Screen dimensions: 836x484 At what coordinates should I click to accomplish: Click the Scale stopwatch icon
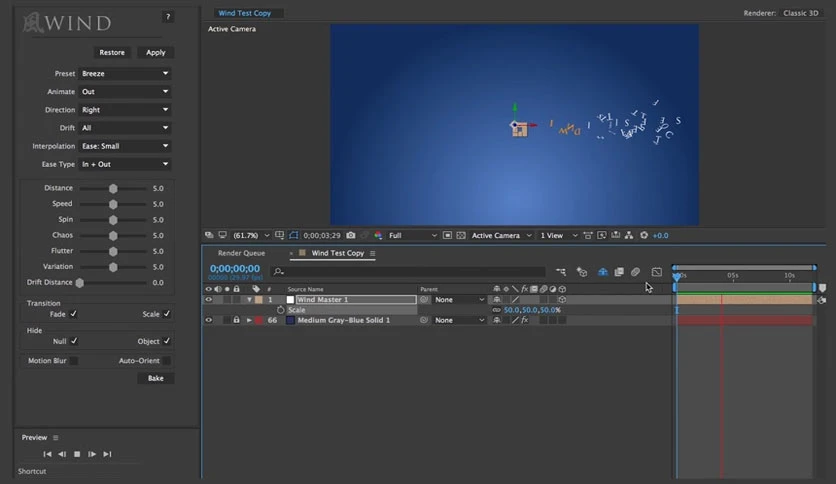[x=280, y=310]
